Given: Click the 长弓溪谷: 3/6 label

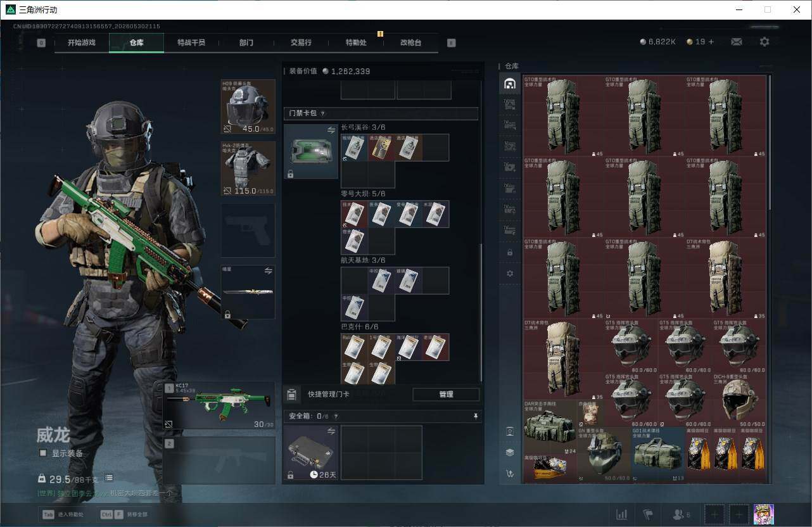Looking at the screenshot, I should pos(363,127).
